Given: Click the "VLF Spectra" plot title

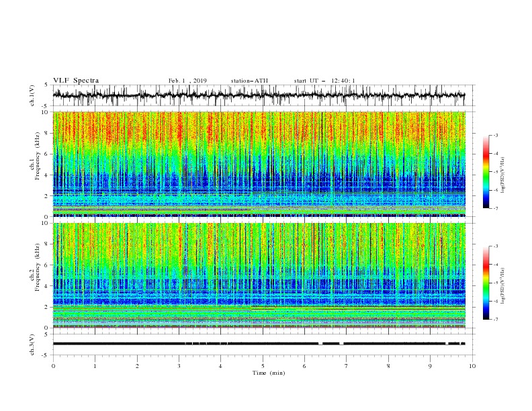Looking at the screenshot, I should click(76, 81).
